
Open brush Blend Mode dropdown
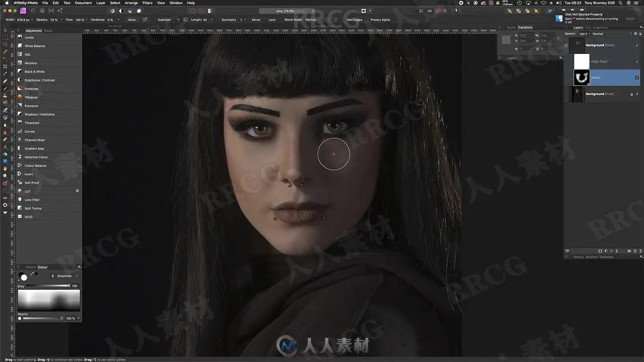click(x=321, y=20)
